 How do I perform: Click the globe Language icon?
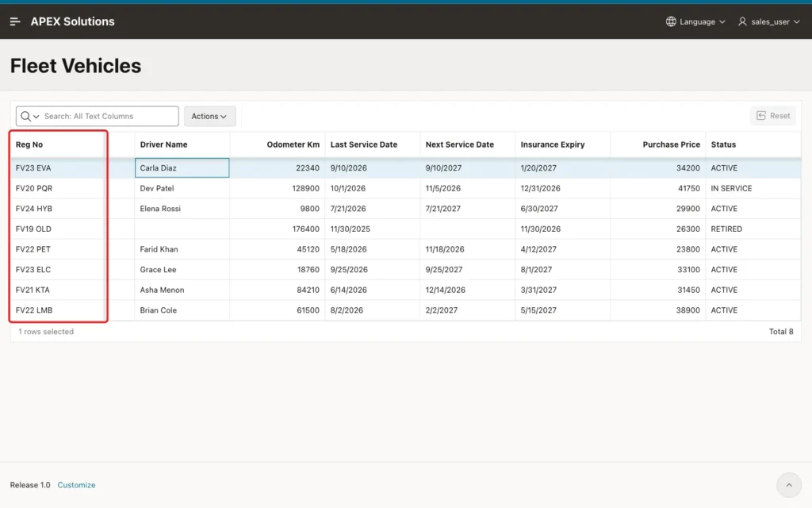(x=671, y=21)
